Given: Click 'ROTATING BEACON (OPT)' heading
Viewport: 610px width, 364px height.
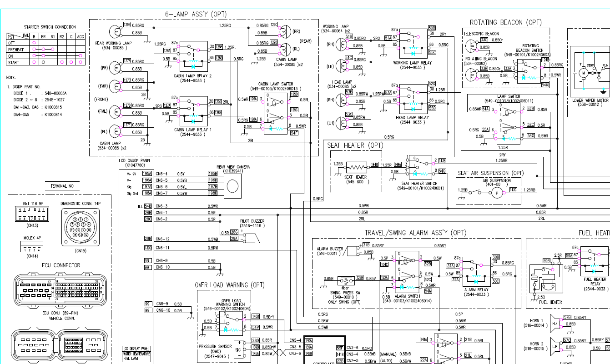Looking at the screenshot, I should click(506, 22).
